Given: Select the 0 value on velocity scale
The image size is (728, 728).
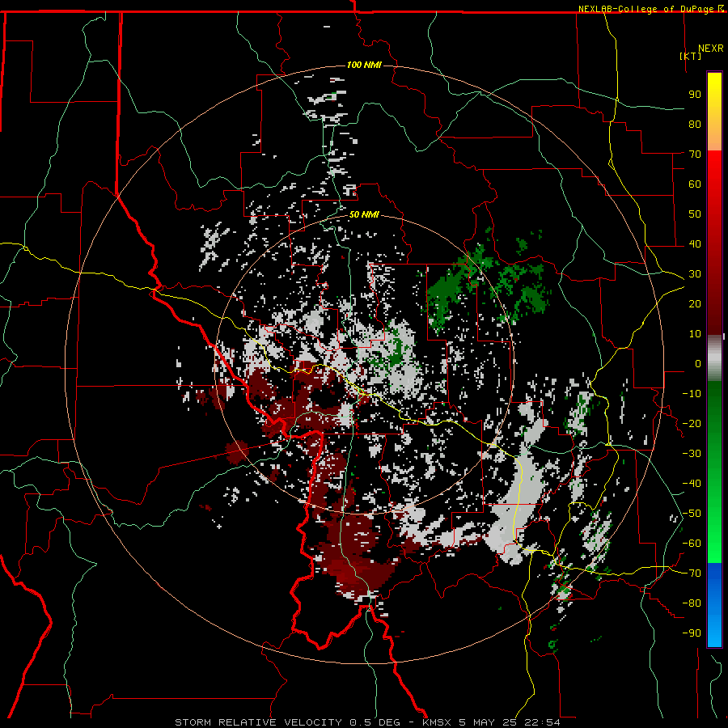Looking at the screenshot, I should coord(698,364).
